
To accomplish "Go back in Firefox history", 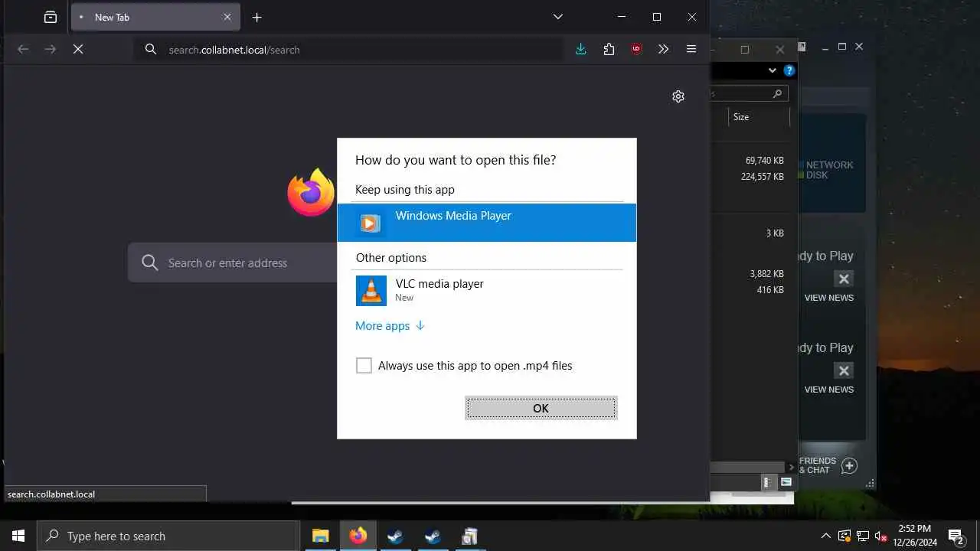I will [23, 49].
